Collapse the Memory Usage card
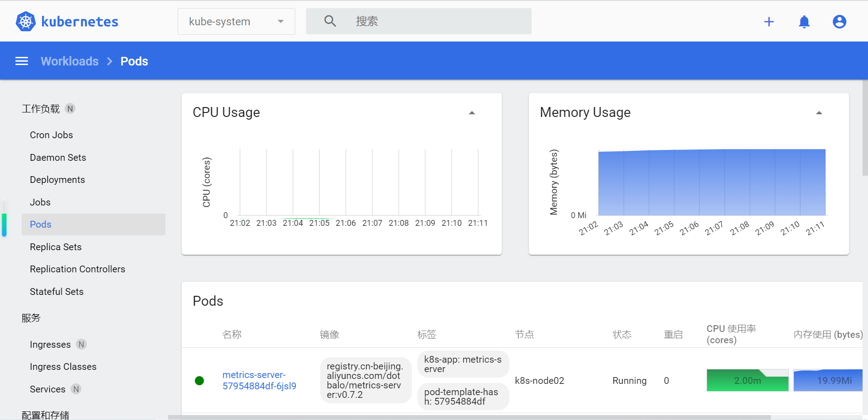This screenshot has width=868, height=420. pyautogui.click(x=819, y=113)
